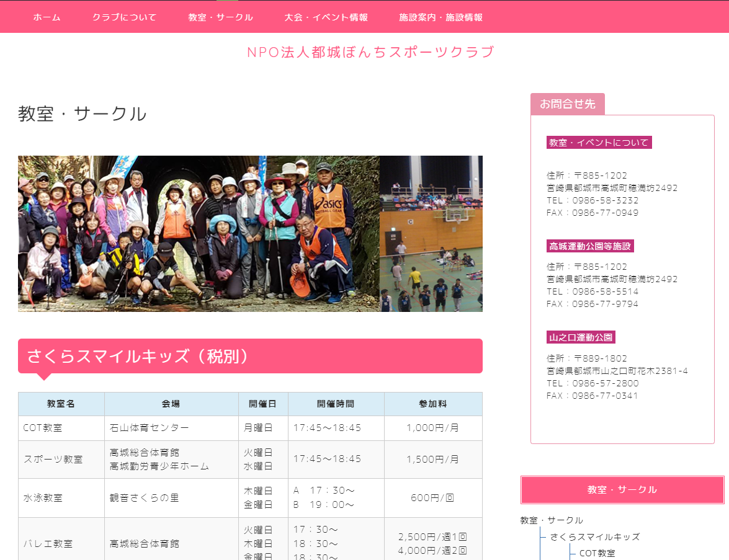Open 施設案内・施設情報 in the navigation bar

[441, 17]
